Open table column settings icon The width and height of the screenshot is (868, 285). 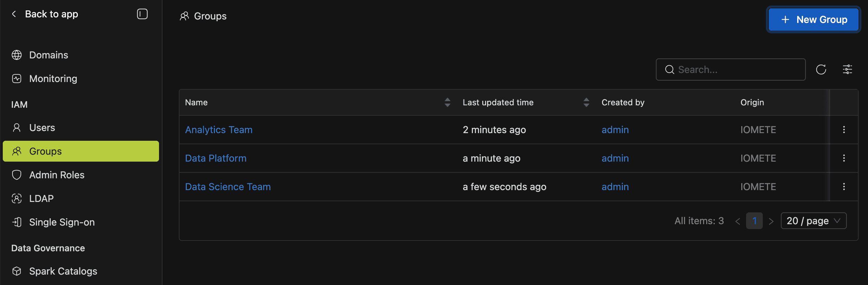[x=848, y=70]
